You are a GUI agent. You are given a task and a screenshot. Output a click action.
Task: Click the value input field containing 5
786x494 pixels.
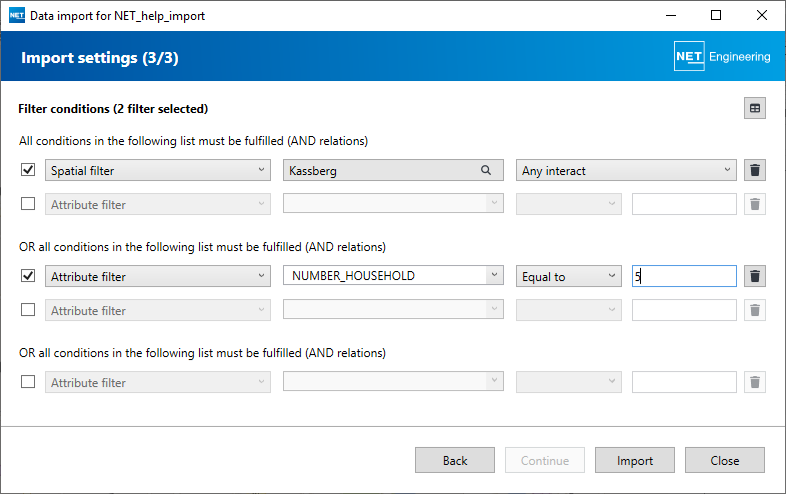coord(684,276)
